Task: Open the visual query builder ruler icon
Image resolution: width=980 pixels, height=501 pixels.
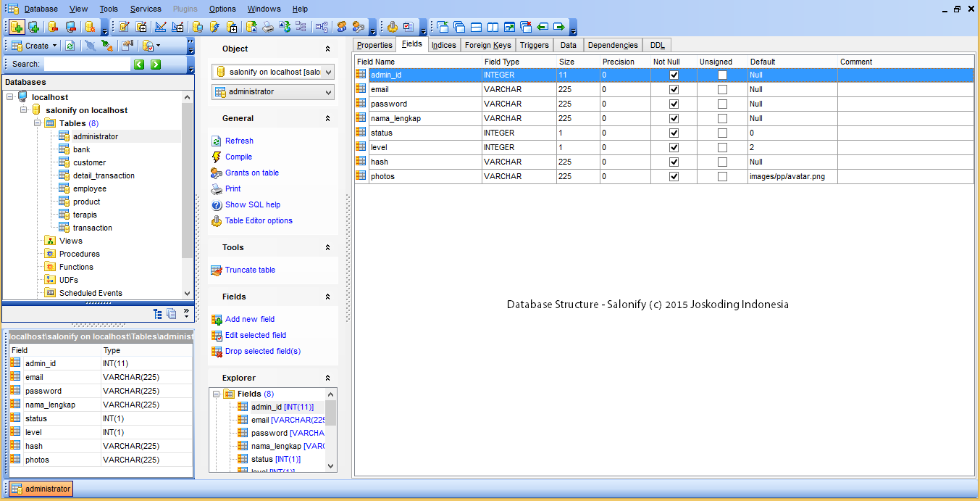Action: (160, 27)
